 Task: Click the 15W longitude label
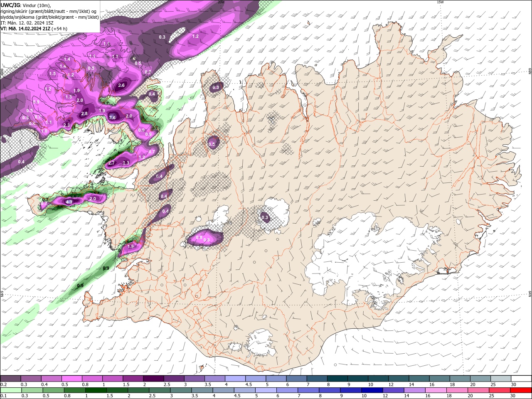pyautogui.click(x=440, y=2)
